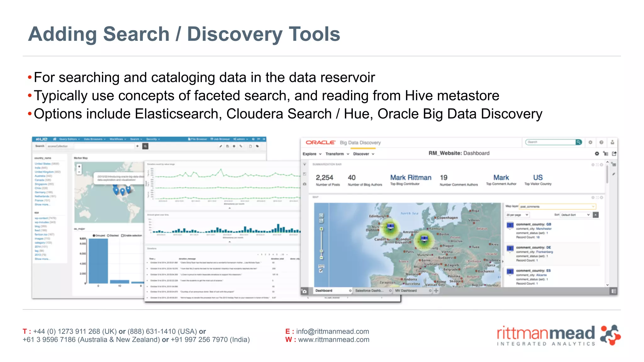Click Show more under country_name
Viewport: 644px width, 362px height.
[42, 205]
